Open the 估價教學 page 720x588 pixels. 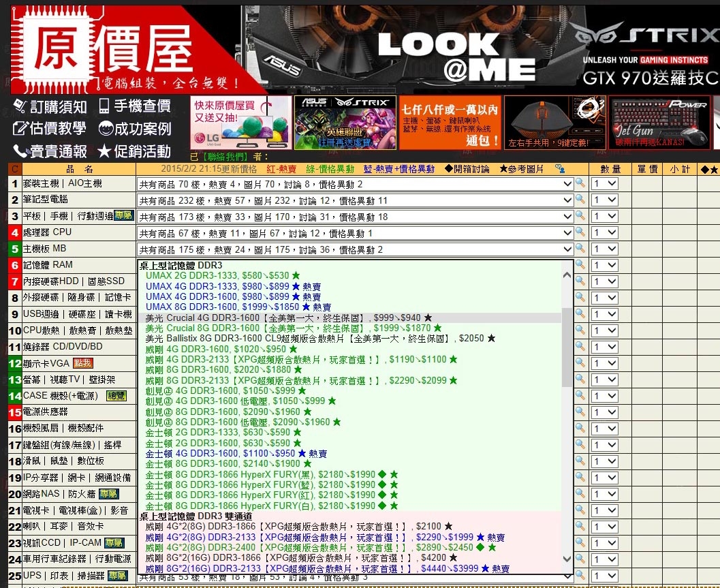(x=50, y=129)
